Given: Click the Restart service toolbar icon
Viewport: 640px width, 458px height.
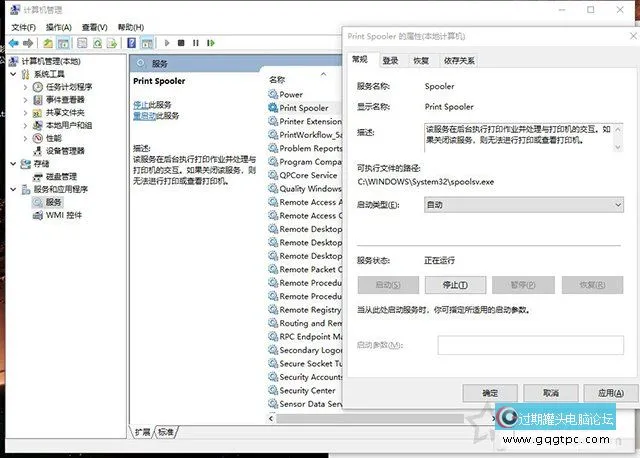Looking at the screenshot, I should (211, 43).
